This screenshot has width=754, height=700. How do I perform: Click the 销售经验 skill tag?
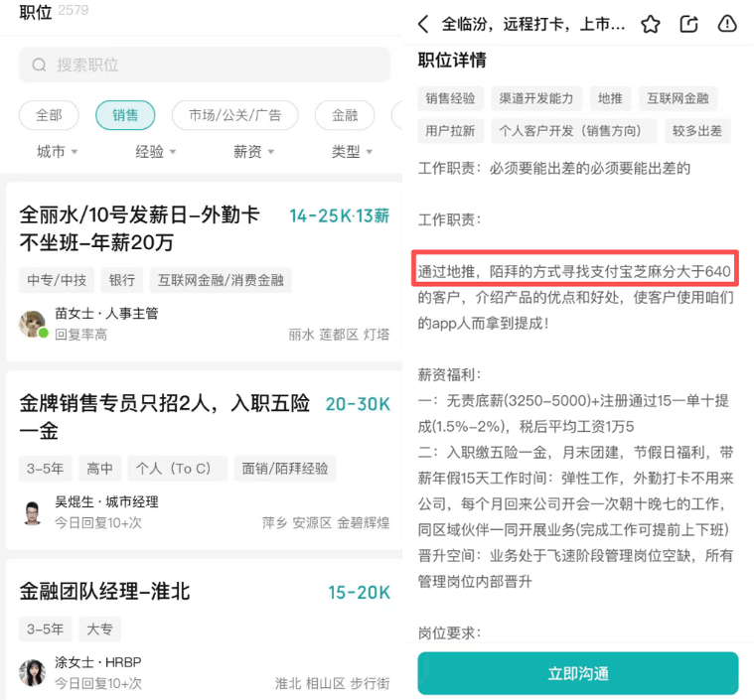click(x=450, y=98)
